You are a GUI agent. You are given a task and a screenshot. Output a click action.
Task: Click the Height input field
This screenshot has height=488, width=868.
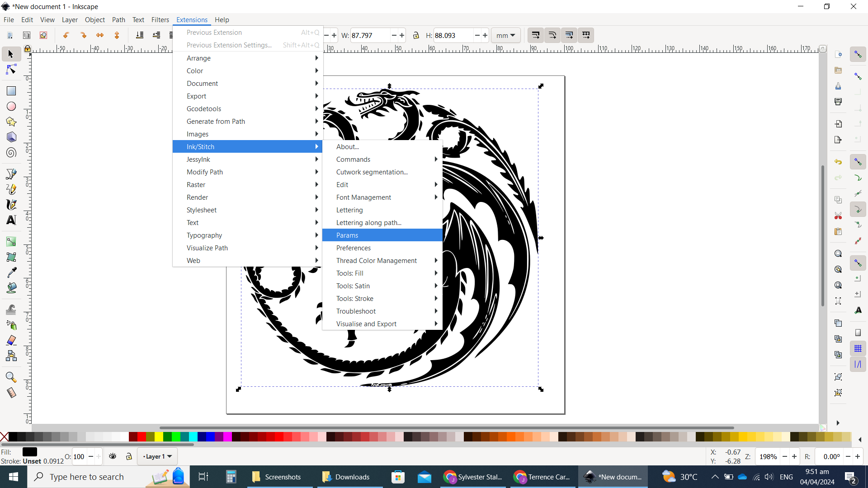453,35
